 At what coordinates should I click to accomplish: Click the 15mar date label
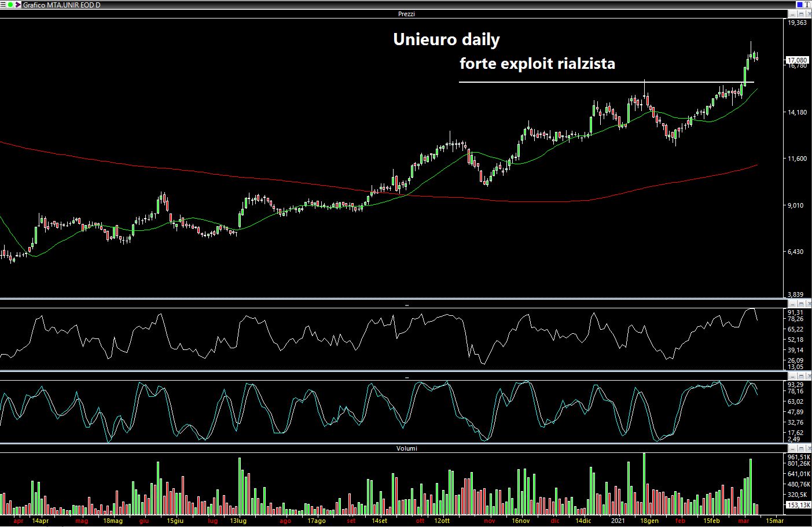tap(774, 521)
